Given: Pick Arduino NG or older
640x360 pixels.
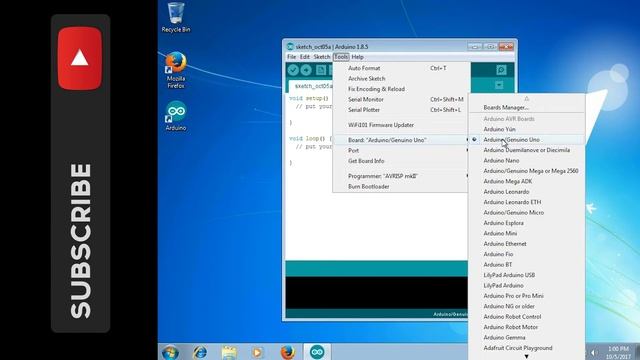Looking at the screenshot, I should coord(527,306).
